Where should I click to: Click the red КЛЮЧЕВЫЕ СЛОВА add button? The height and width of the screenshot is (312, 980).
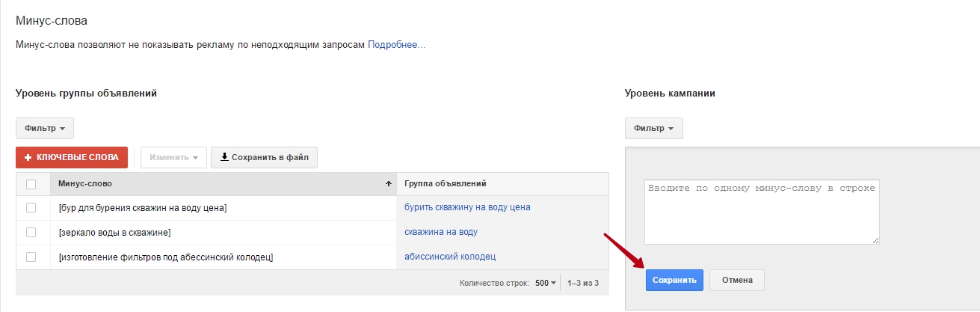(x=72, y=157)
